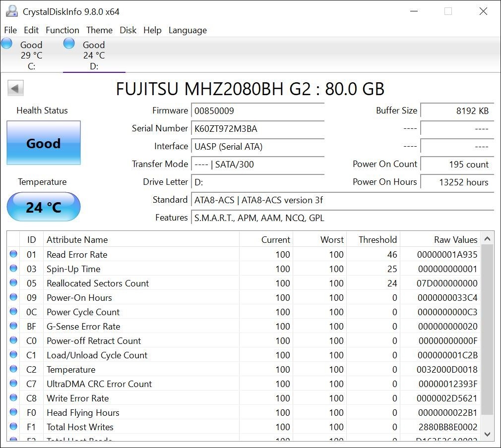The width and height of the screenshot is (501, 448).
Task: Open the Language menu
Action: [x=188, y=30]
